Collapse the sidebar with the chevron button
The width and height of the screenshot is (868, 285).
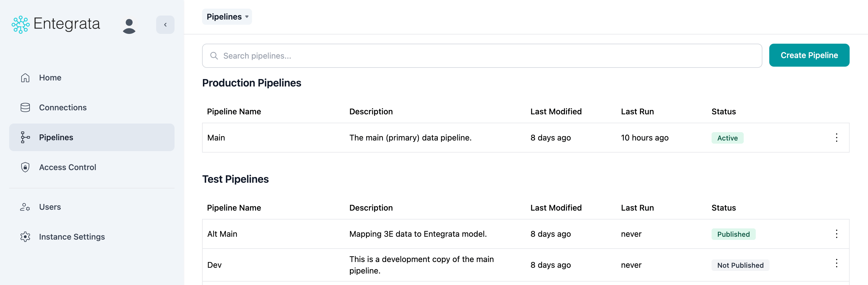[165, 25]
